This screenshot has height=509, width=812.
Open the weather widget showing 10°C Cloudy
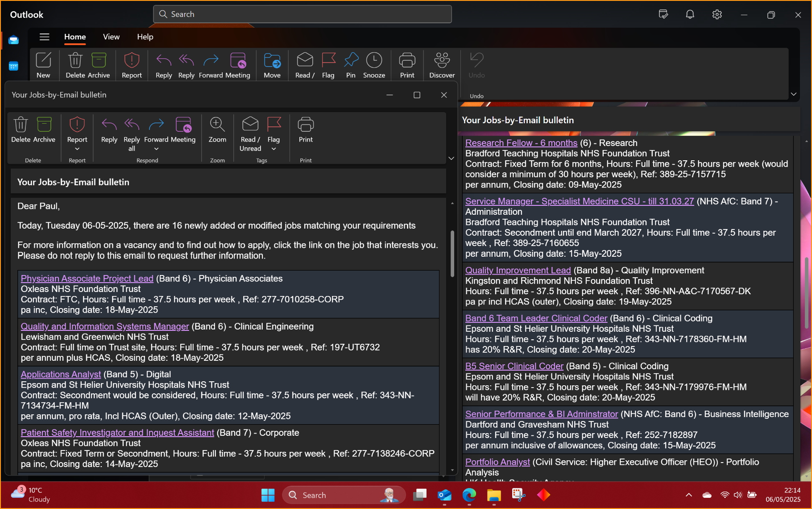point(30,495)
